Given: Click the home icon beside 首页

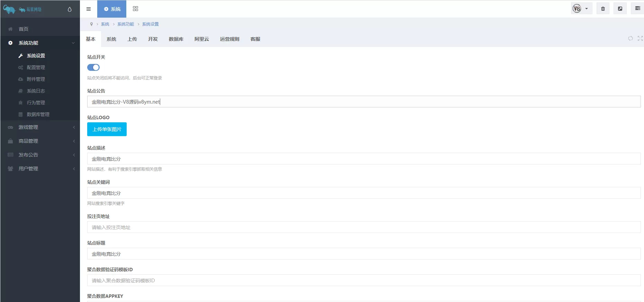Looking at the screenshot, I should tap(10, 29).
